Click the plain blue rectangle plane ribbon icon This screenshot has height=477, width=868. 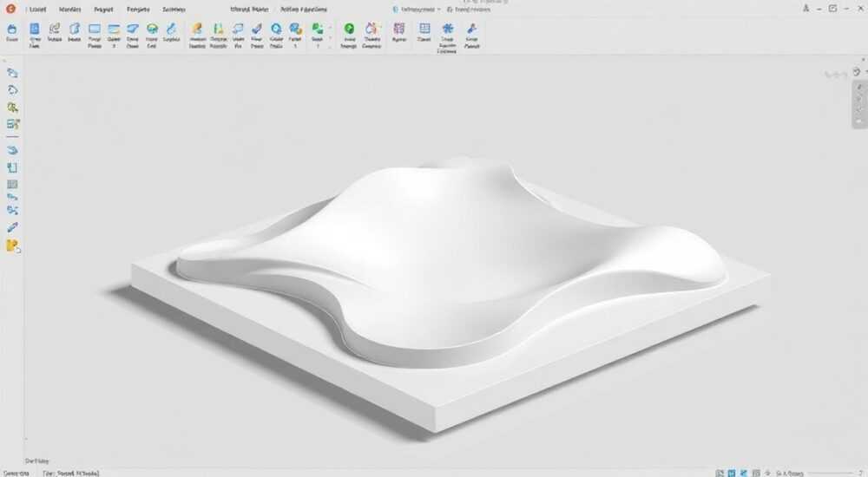[95, 29]
